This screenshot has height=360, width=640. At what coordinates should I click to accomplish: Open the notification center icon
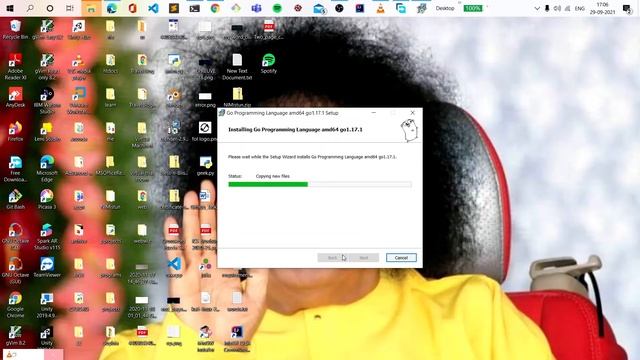627,8
